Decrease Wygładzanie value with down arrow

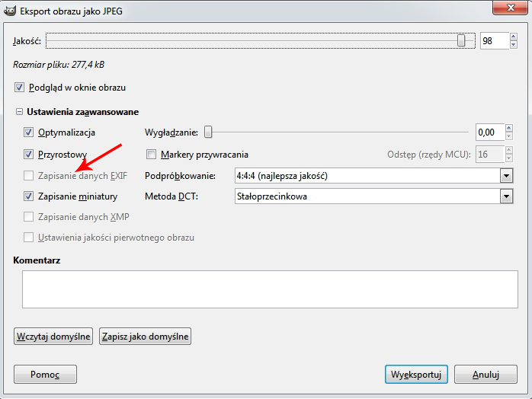click(510, 136)
